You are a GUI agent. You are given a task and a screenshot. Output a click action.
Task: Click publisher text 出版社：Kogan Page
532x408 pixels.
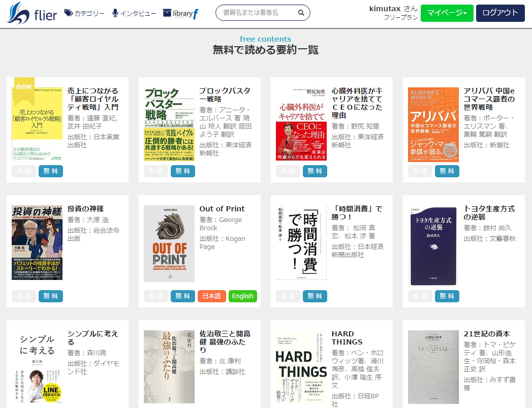[x=222, y=243]
